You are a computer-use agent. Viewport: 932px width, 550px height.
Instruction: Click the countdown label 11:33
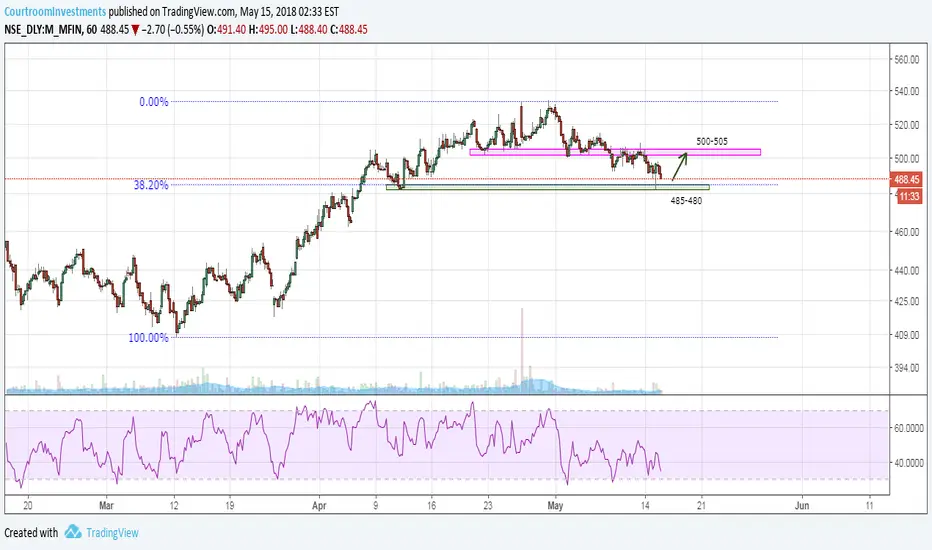click(909, 196)
